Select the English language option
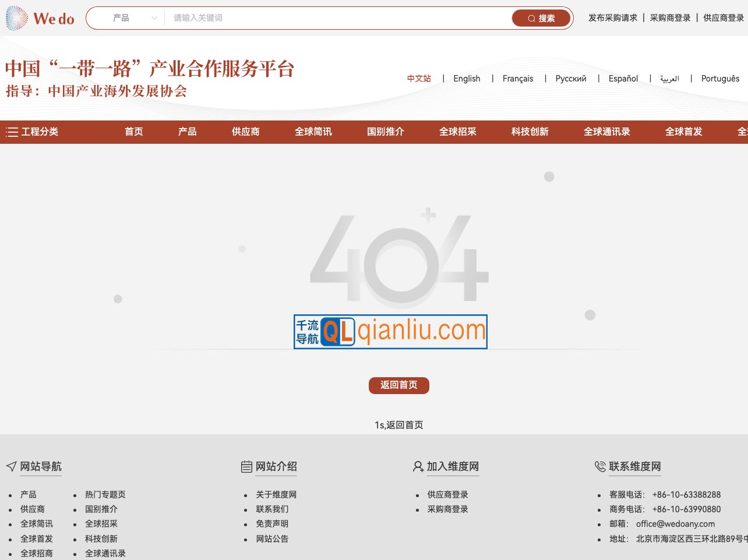Screen dimensions: 748x560 coord(467,79)
